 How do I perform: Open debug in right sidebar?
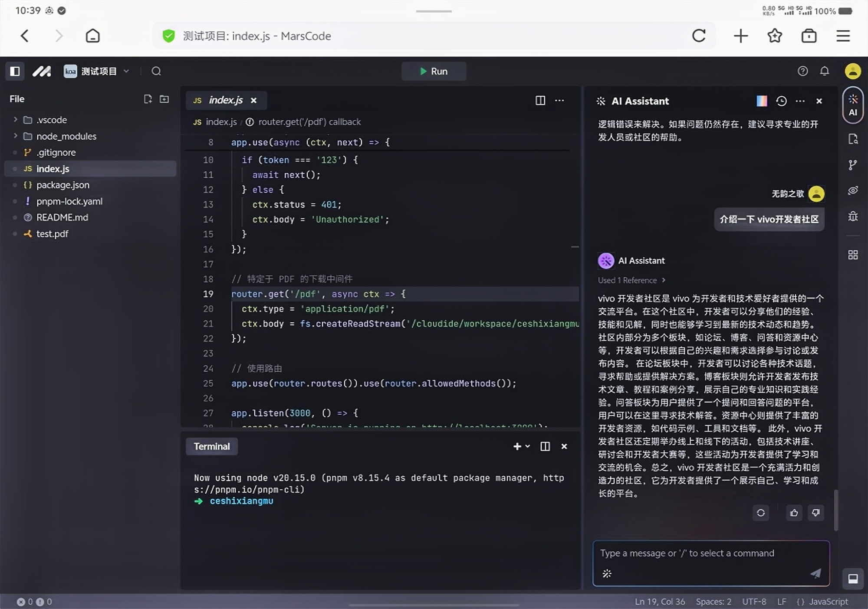coord(853,216)
